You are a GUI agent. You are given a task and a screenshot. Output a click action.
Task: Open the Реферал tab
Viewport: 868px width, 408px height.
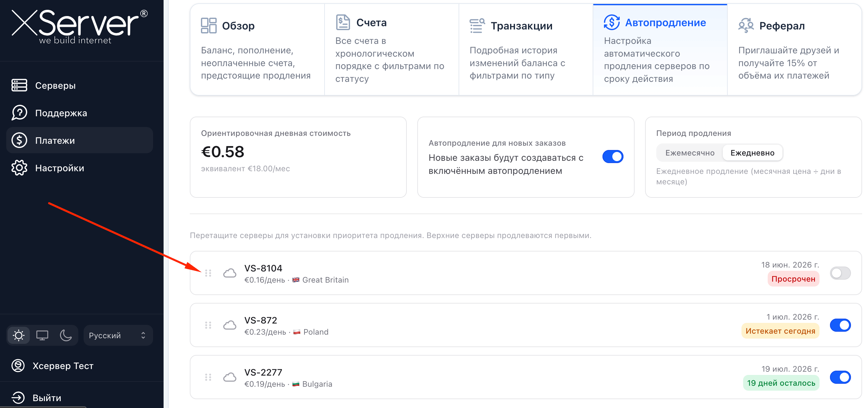point(794,49)
